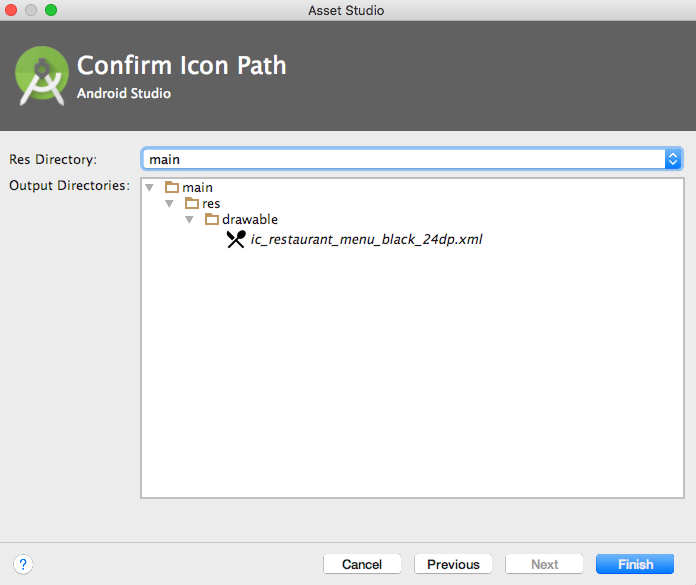Click the restaurant menu fork-knife icon
This screenshot has width=696, height=585.
(x=236, y=239)
